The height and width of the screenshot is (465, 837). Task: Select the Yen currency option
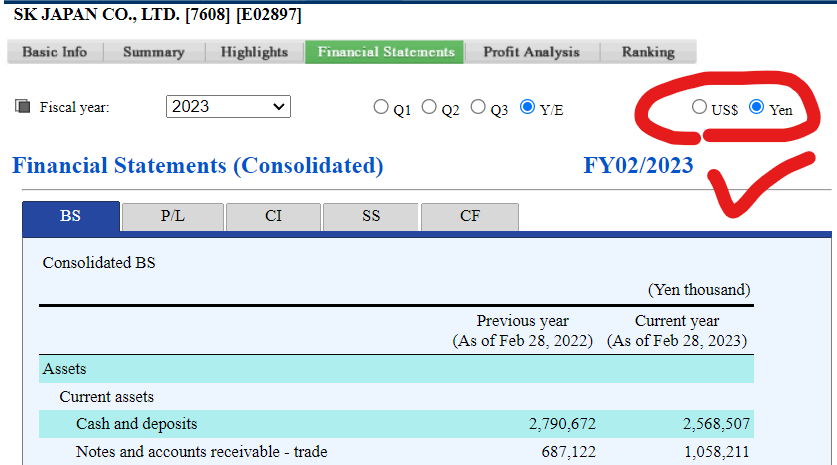pyautogui.click(x=756, y=107)
